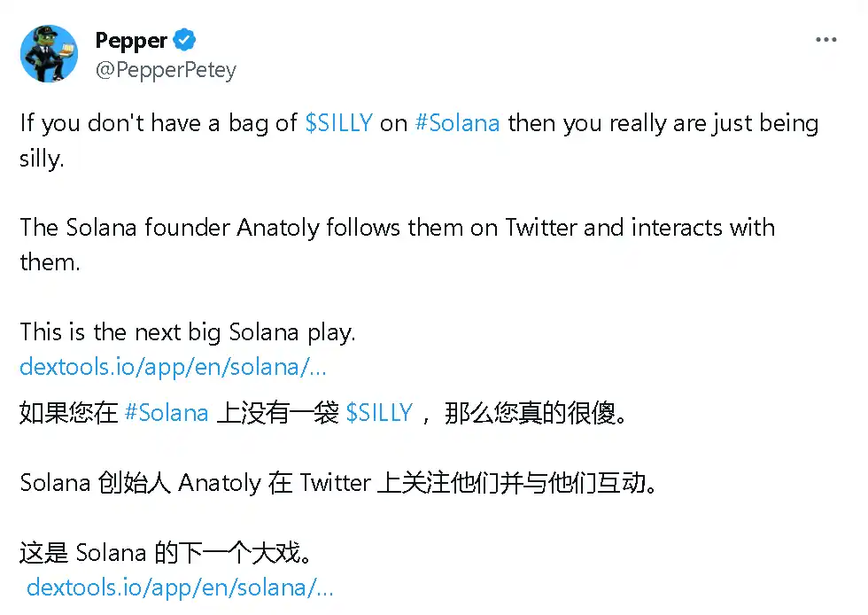Click the blue verified badge beside Pepper
Viewport: 868px width, 615px height.
pyautogui.click(x=184, y=40)
